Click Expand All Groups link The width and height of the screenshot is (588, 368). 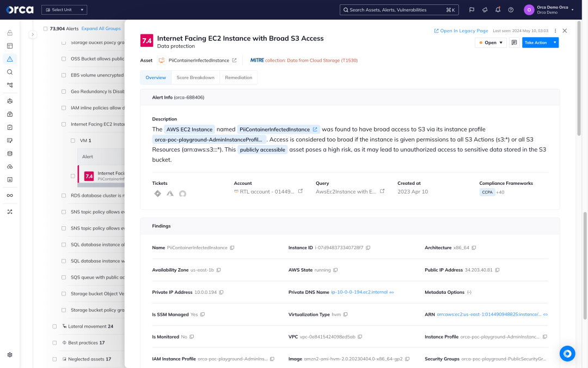(x=101, y=28)
